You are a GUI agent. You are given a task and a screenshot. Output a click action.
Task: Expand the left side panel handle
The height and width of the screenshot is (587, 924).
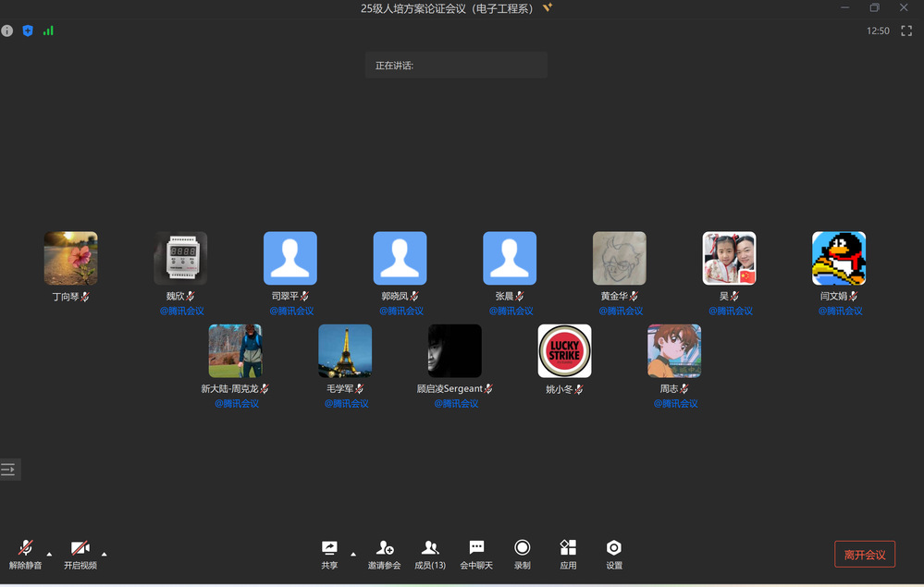pos(9,470)
